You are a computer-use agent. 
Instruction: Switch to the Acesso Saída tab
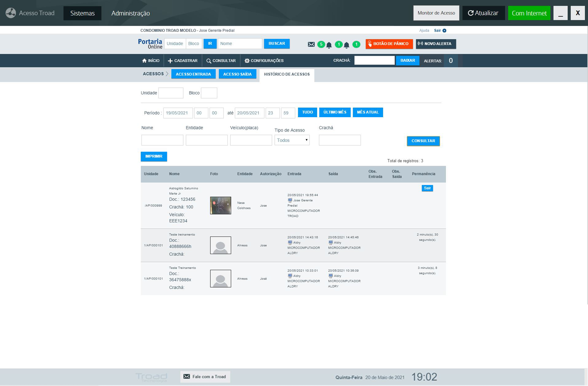[x=237, y=74]
